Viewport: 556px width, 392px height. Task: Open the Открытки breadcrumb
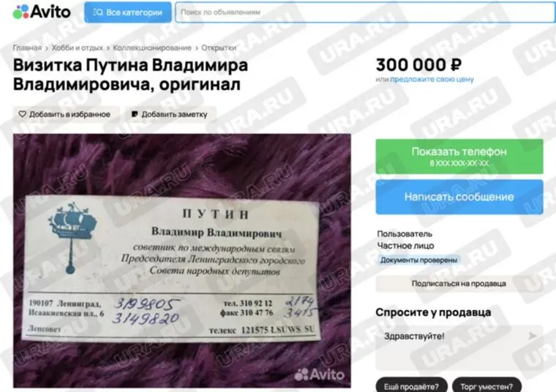pos(219,48)
